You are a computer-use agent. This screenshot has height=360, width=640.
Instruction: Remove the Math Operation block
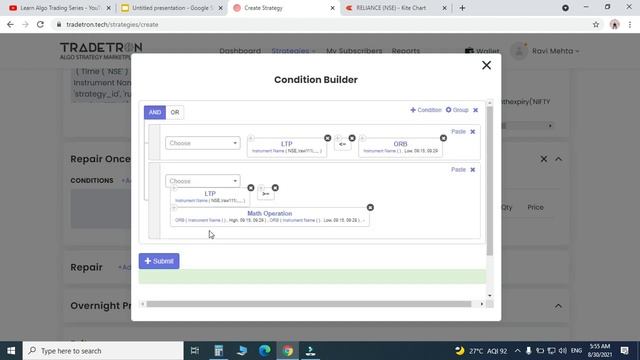(x=370, y=208)
